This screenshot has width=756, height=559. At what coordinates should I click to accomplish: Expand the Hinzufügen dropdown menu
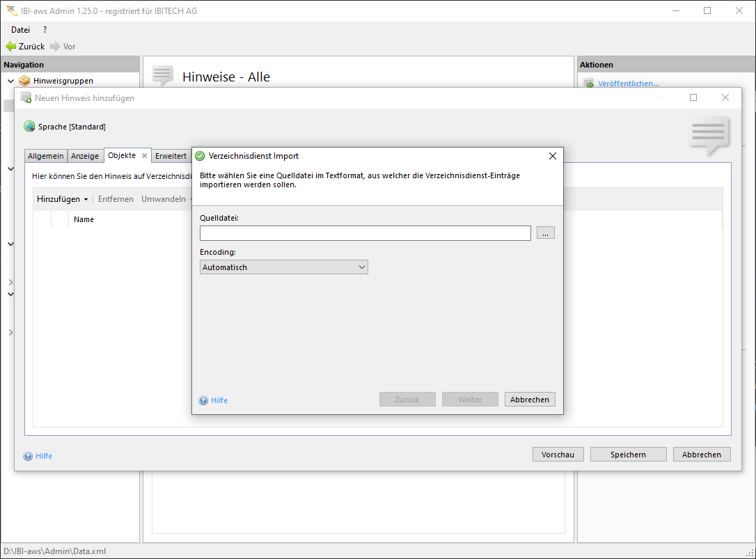(x=63, y=199)
